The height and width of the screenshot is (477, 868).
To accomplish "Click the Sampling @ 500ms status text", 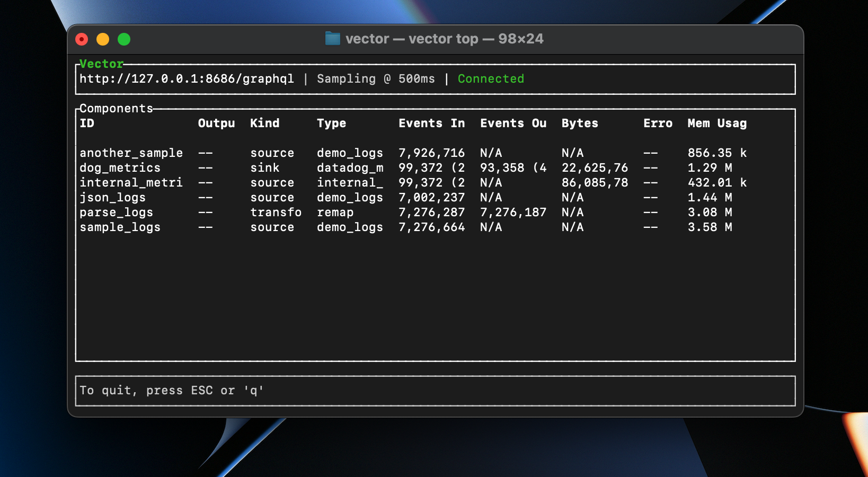I will click(x=376, y=78).
